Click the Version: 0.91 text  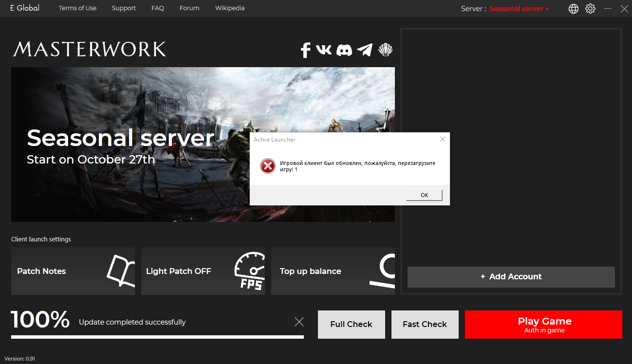20,359
